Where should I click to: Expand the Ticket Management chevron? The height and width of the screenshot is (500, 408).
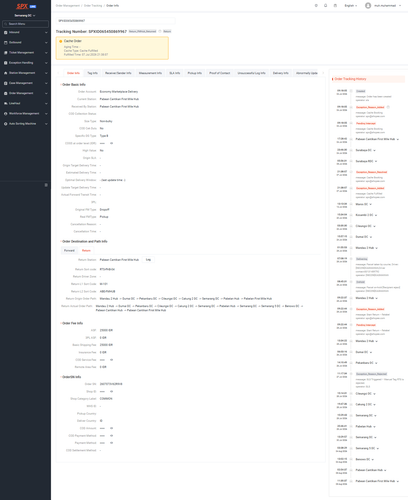[x=46, y=53]
